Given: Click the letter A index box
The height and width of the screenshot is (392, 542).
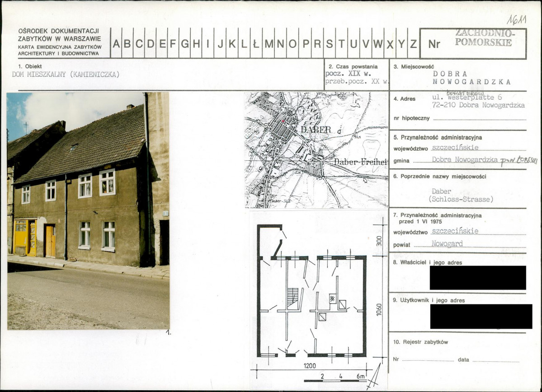Looking at the screenshot, I should 116,43.
